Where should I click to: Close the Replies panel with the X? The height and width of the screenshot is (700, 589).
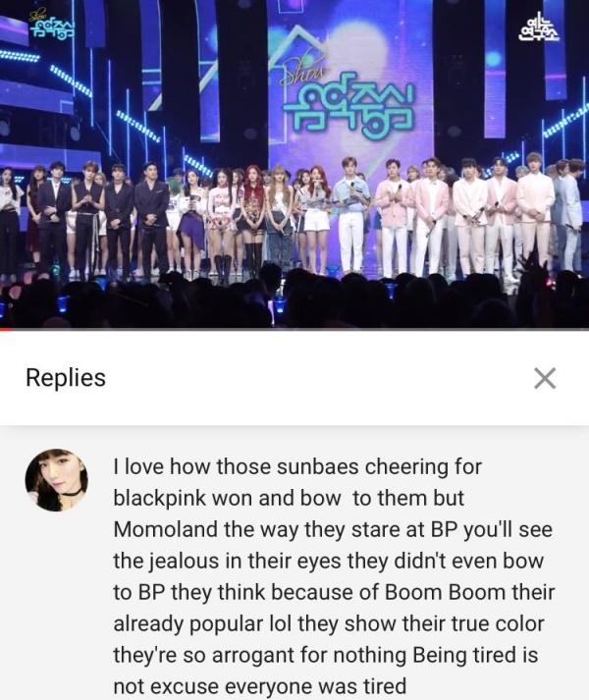[545, 379]
